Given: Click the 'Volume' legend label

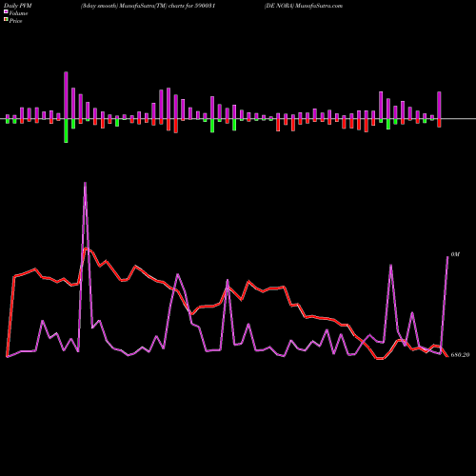Looking at the screenshot, I should [18, 13].
